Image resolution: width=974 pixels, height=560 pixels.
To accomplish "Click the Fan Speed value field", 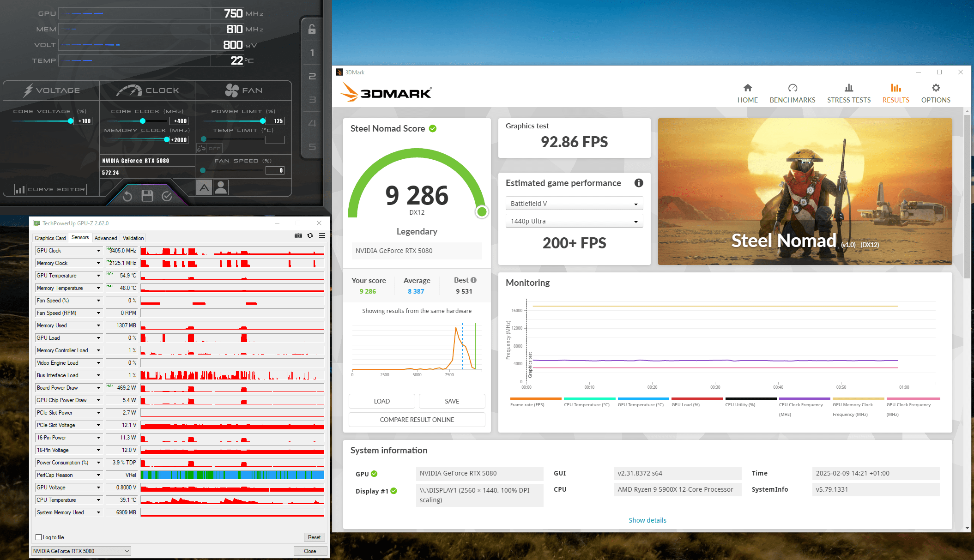I will pyautogui.click(x=275, y=170).
